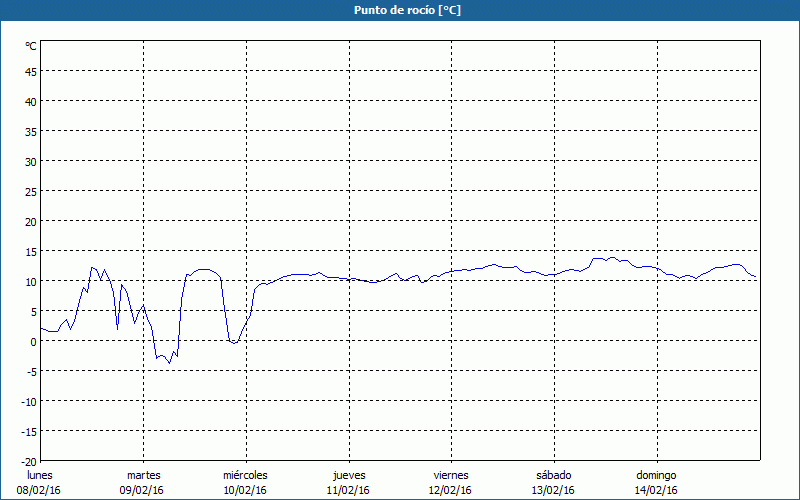Select the 10/02/16 date label

[245, 490]
